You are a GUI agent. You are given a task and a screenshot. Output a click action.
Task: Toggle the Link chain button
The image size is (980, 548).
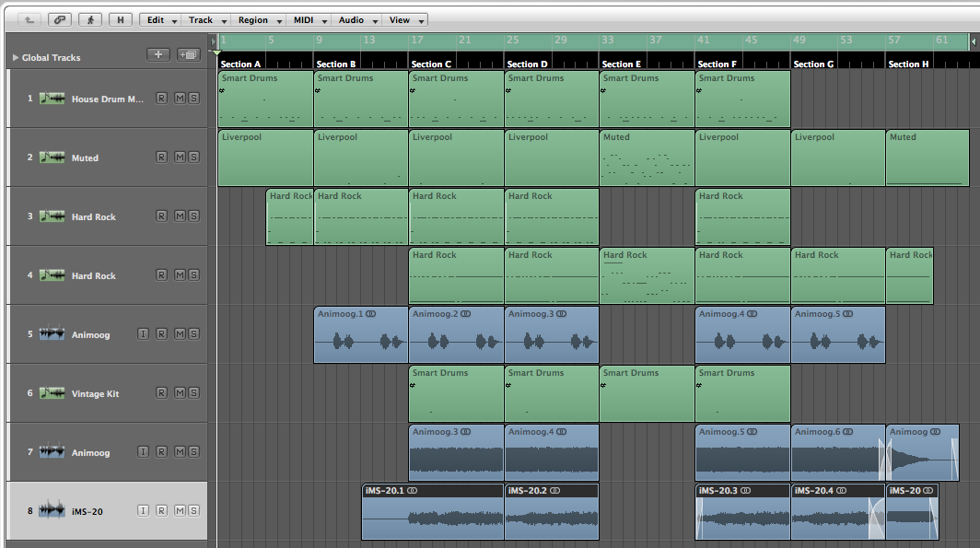(59, 20)
